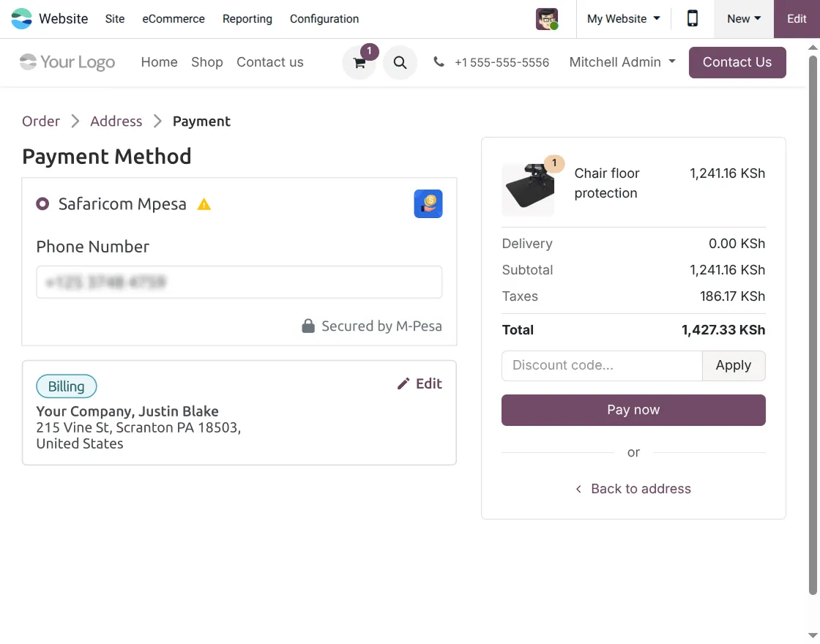Focus the Discount code field
This screenshot has width=820, height=644.
pyautogui.click(x=602, y=365)
